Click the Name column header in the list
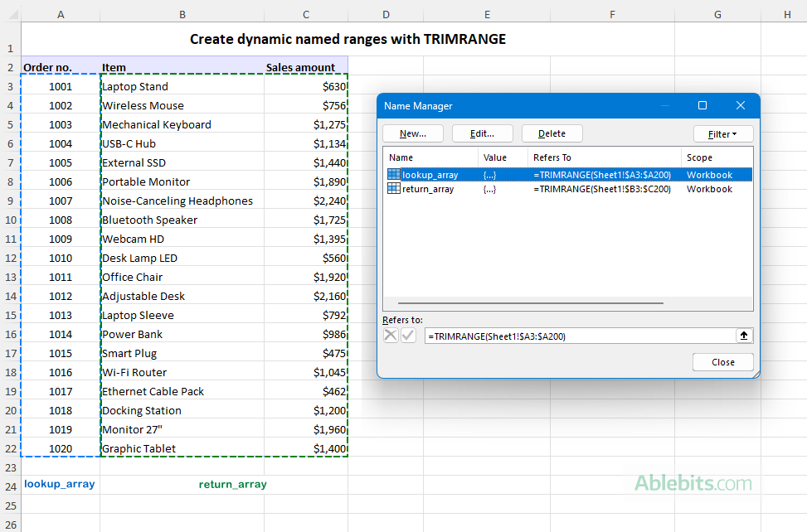The width and height of the screenshot is (807, 532). pyautogui.click(x=404, y=157)
